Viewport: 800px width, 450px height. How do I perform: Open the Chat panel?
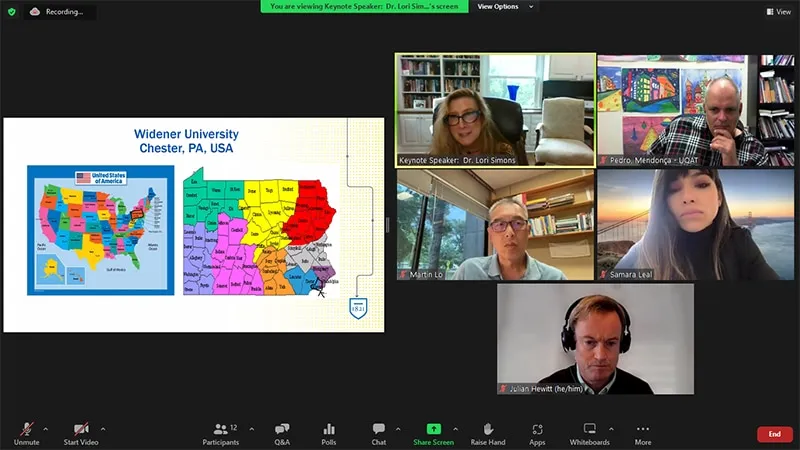coord(379,431)
